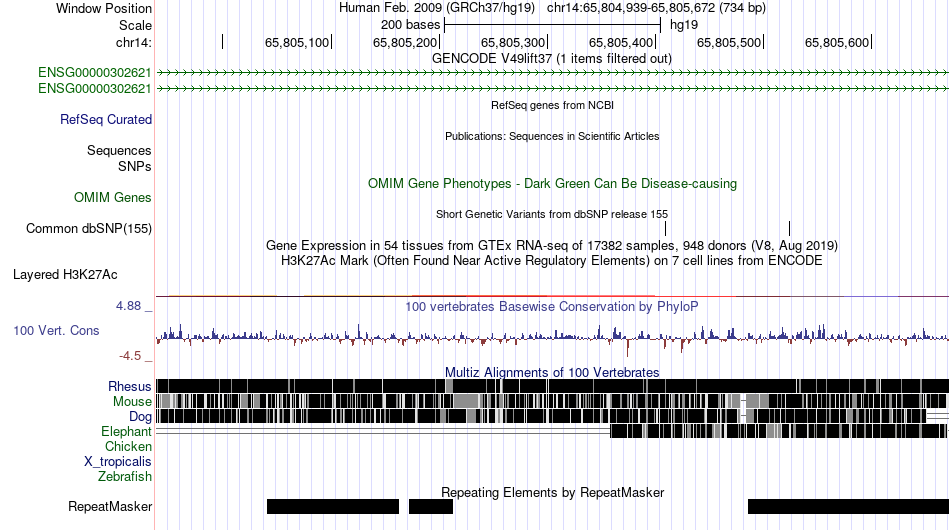The width and height of the screenshot is (950, 530).
Task: Click the Scale label
Action: [135, 25]
